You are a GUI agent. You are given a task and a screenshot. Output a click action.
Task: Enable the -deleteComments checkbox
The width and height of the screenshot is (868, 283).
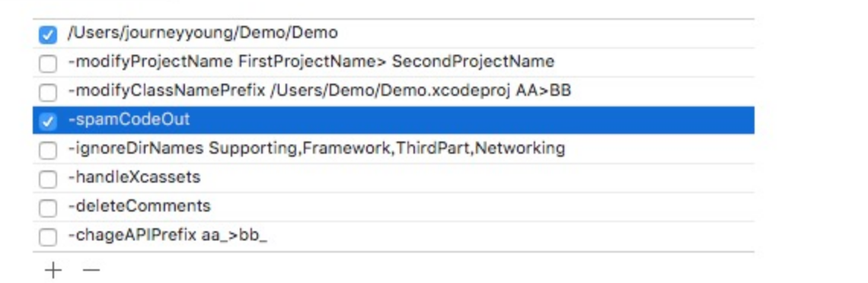(48, 208)
